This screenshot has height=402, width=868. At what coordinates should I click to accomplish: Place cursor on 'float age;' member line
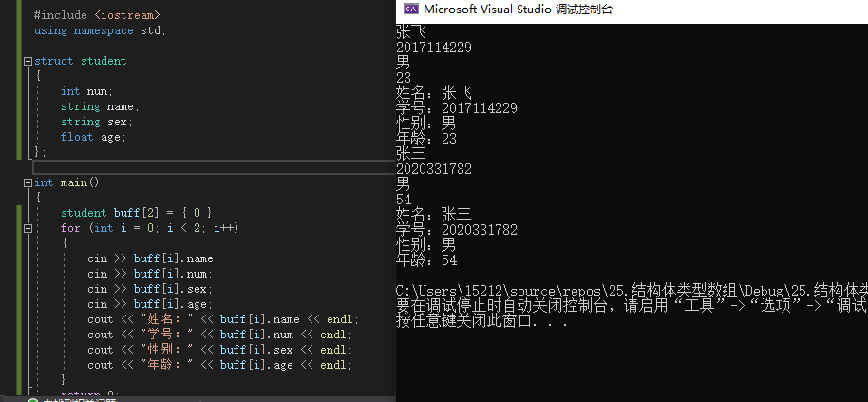pos(94,137)
